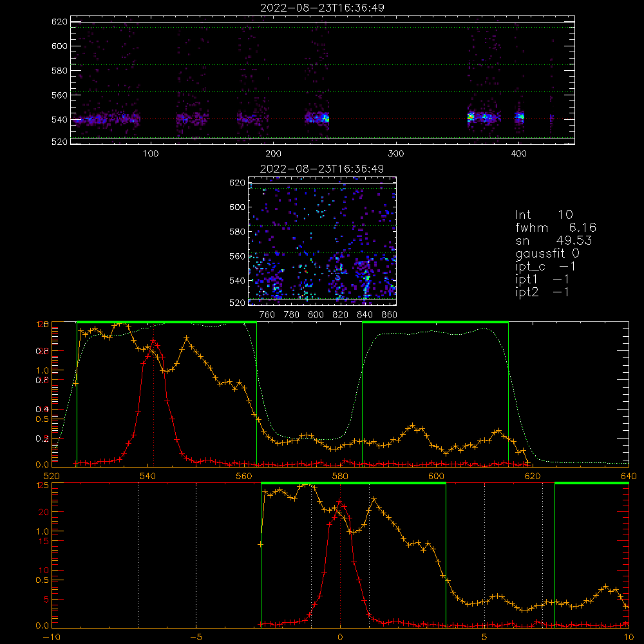Click x-axis label 800 under the middle image
This screenshot has width=644, height=644.
[x=316, y=315]
